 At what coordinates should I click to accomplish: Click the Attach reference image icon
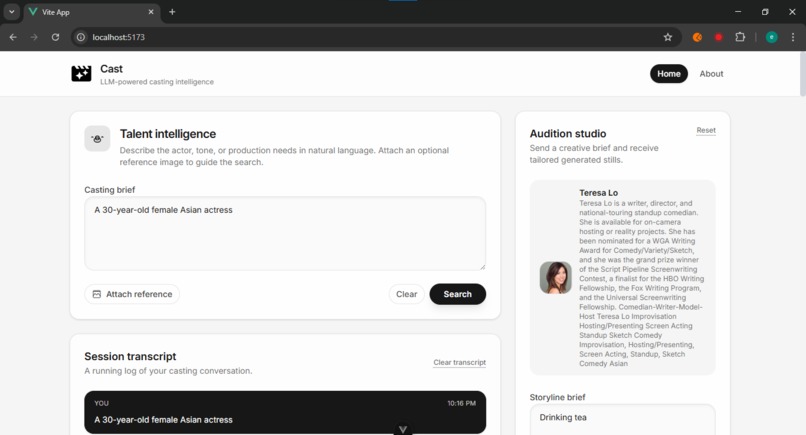97,294
